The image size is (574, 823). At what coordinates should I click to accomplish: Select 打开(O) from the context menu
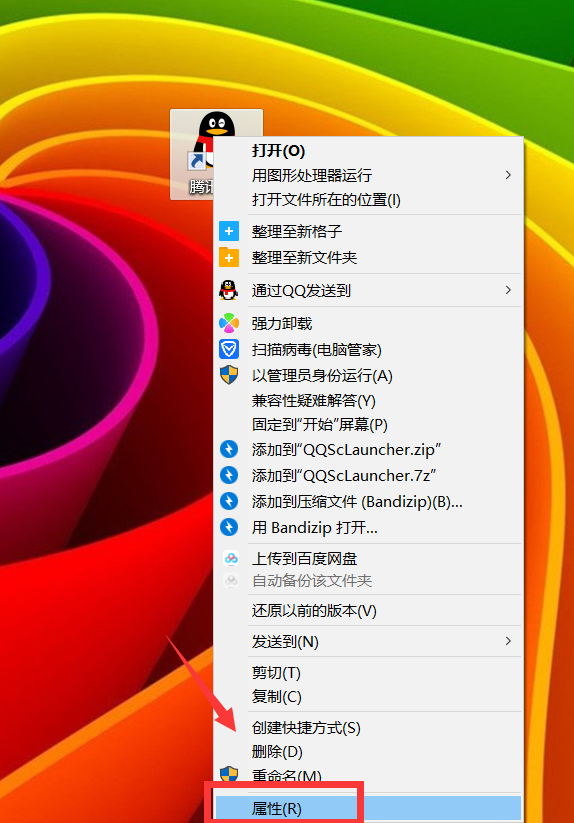[278, 151]
